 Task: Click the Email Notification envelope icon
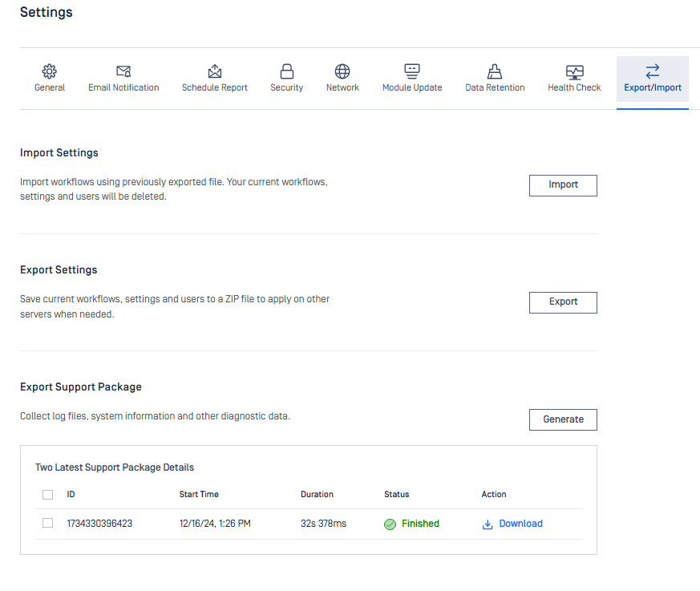pos(123,71)
